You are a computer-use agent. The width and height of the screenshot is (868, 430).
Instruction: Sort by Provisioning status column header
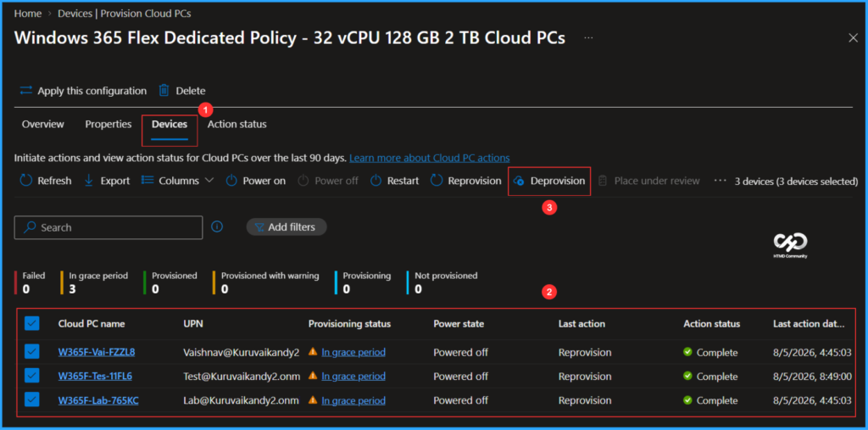[349, 324]
